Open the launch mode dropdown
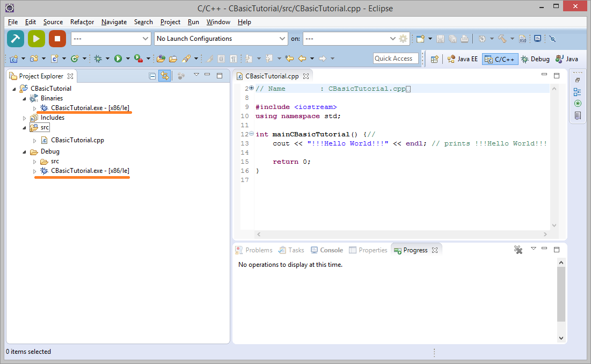The image size is (591, 364). point(111,39)
